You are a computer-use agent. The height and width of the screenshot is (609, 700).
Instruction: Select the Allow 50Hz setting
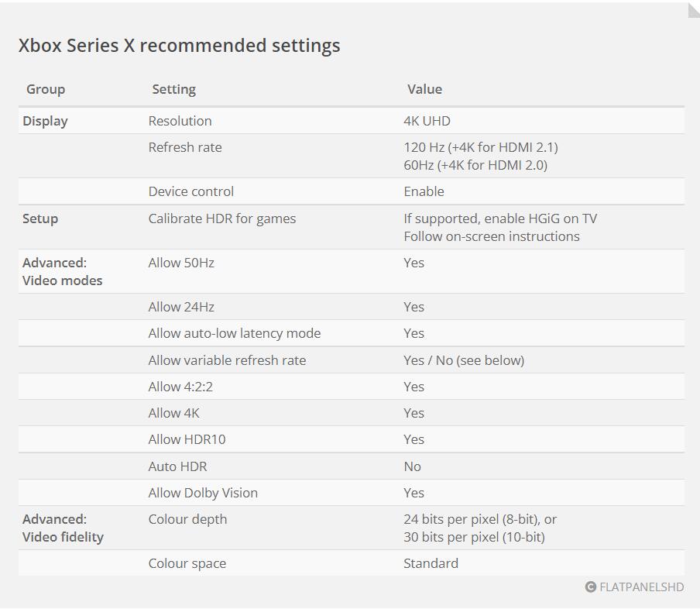pos(180,263)
